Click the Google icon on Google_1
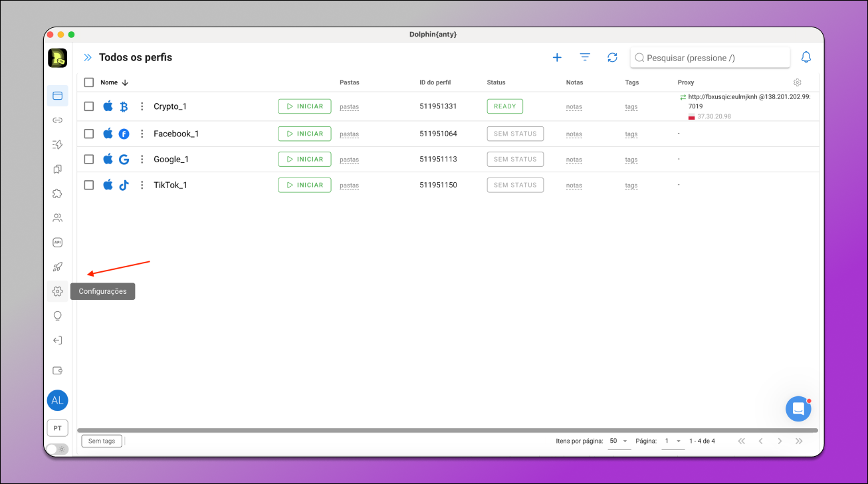The image size is (868, 484). (x=124, y=160)
